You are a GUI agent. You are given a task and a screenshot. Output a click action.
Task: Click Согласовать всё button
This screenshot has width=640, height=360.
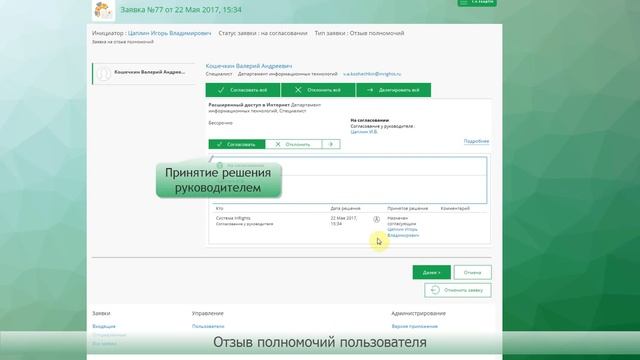click(x=243, y=90)
